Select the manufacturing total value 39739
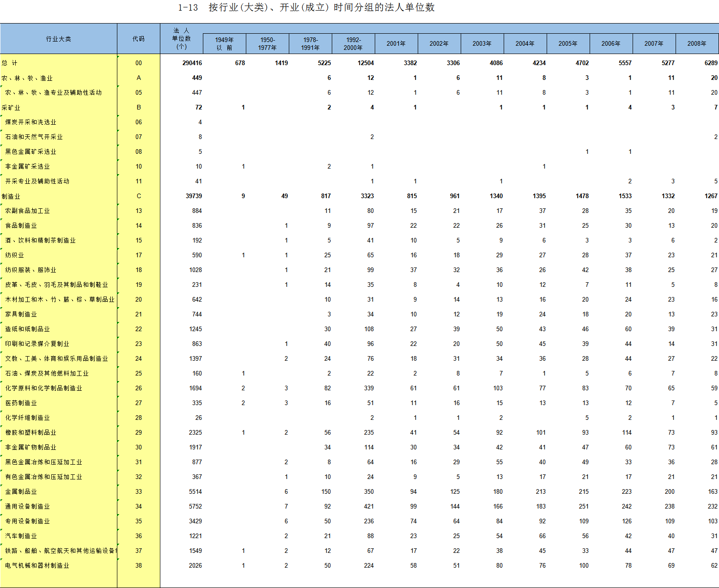The width and height of the screenshot is (719, 588). (194, 196)
